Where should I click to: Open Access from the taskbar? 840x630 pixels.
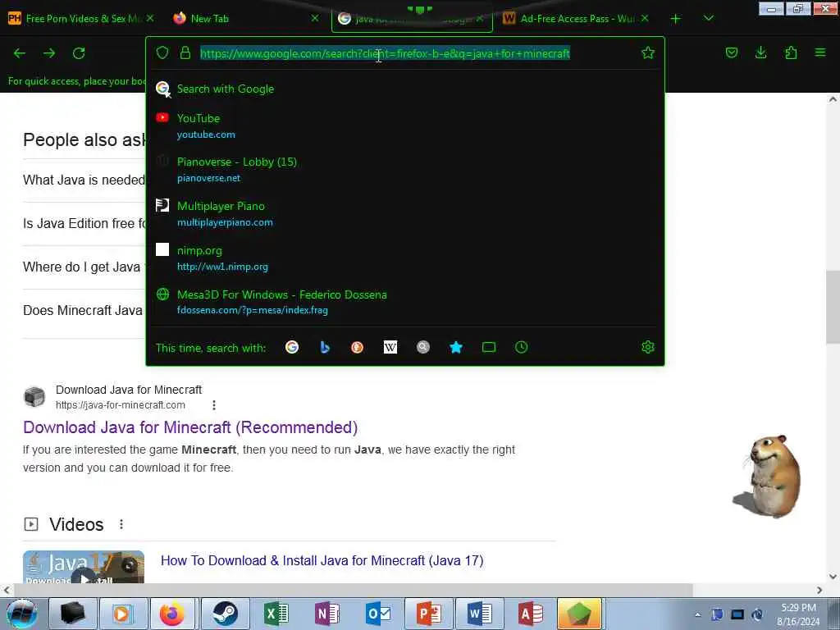click(x=531, y=614)
